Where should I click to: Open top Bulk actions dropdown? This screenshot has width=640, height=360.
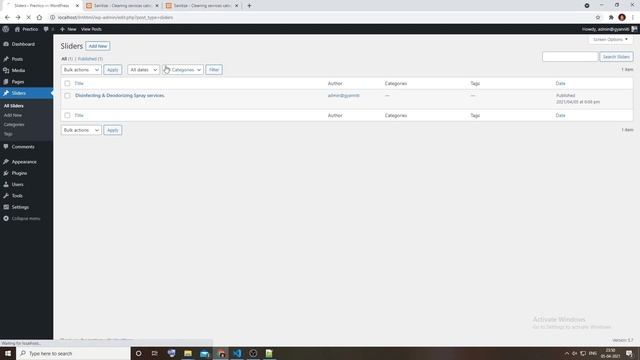81,70
